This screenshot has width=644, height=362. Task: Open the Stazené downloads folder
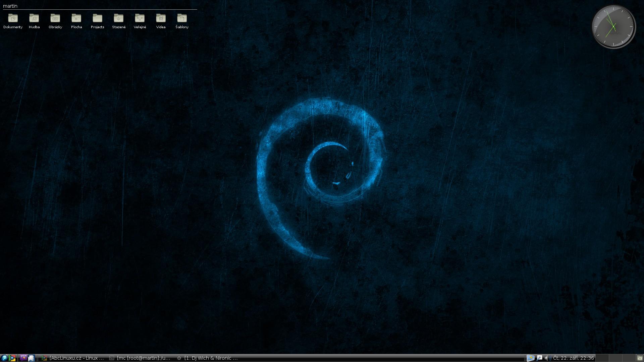(119, 21)
